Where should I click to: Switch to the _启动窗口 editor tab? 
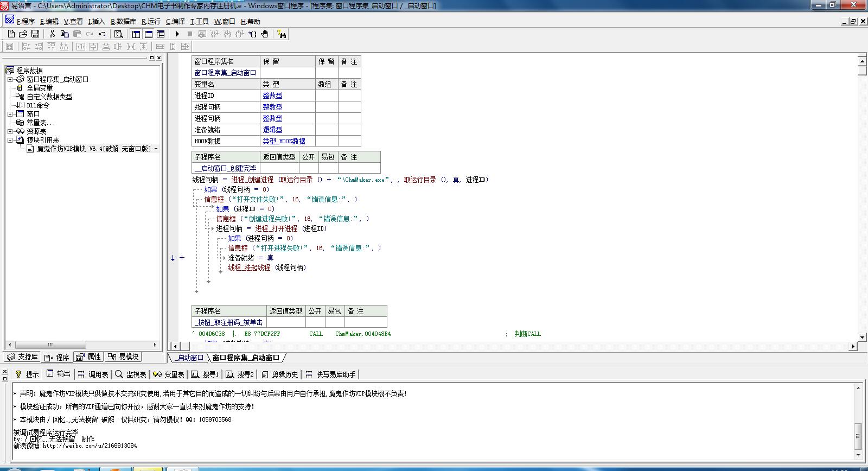(189, 358)
